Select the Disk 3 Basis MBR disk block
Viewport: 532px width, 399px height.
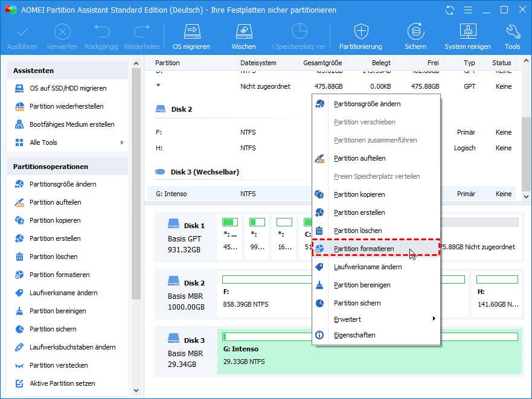point(186,352)
